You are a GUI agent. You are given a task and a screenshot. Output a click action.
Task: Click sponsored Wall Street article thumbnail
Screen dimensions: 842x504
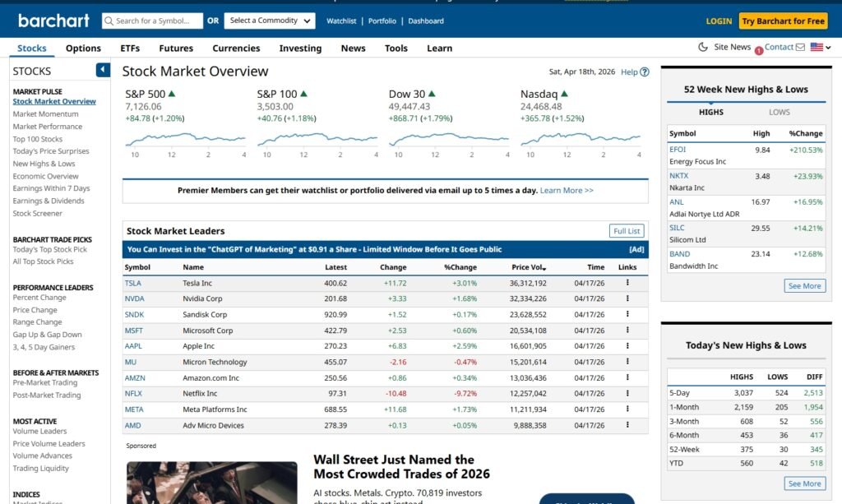coord(211,483)
